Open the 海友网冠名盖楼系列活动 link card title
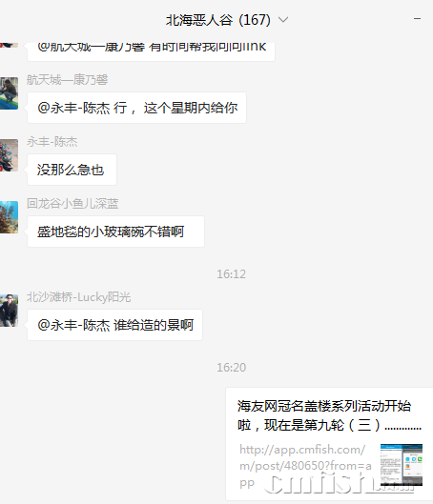This screenshot has width=433, height=504. tap(329, 415)
